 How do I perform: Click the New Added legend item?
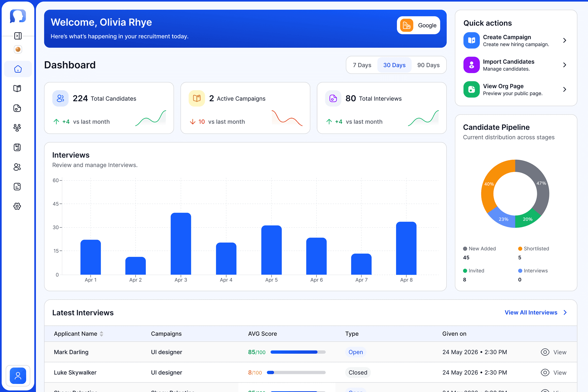point(479,249)
